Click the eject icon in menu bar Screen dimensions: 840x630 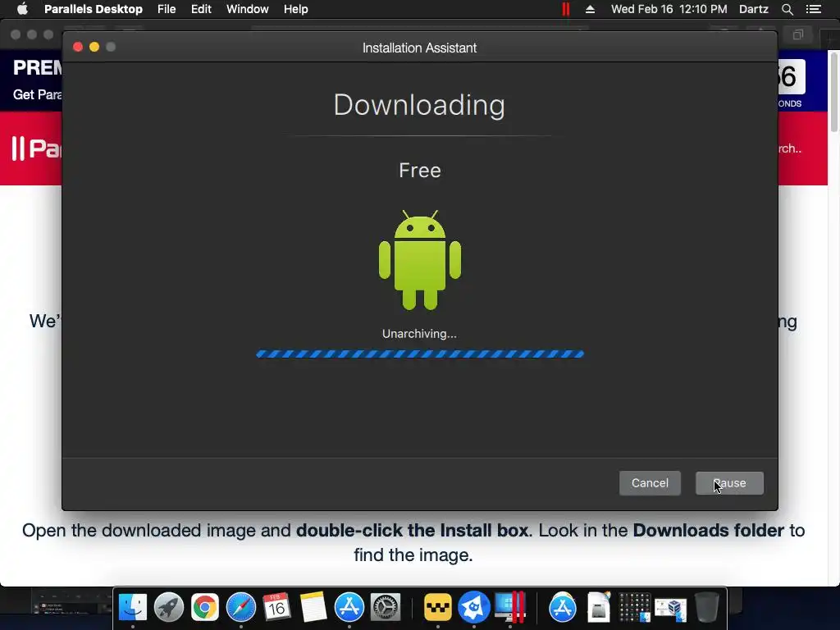pos(590,9)
